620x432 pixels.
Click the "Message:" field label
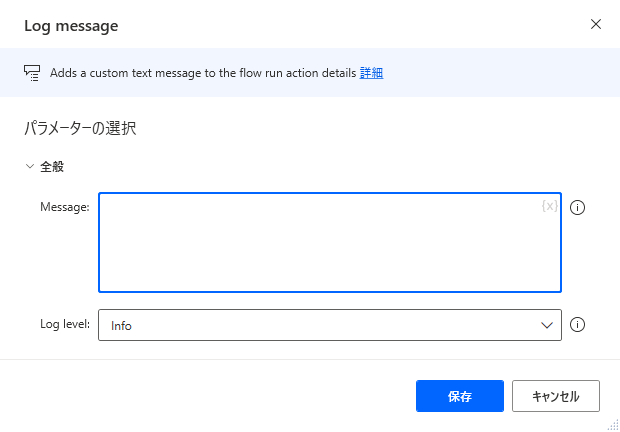pyautogui.click(x=64, y=207)
